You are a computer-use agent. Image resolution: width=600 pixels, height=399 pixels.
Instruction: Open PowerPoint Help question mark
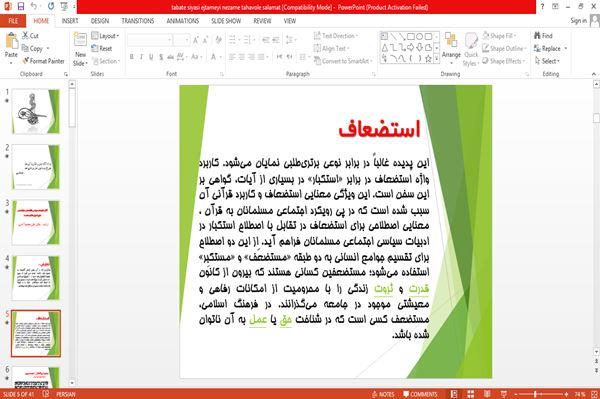coord(542,6)
